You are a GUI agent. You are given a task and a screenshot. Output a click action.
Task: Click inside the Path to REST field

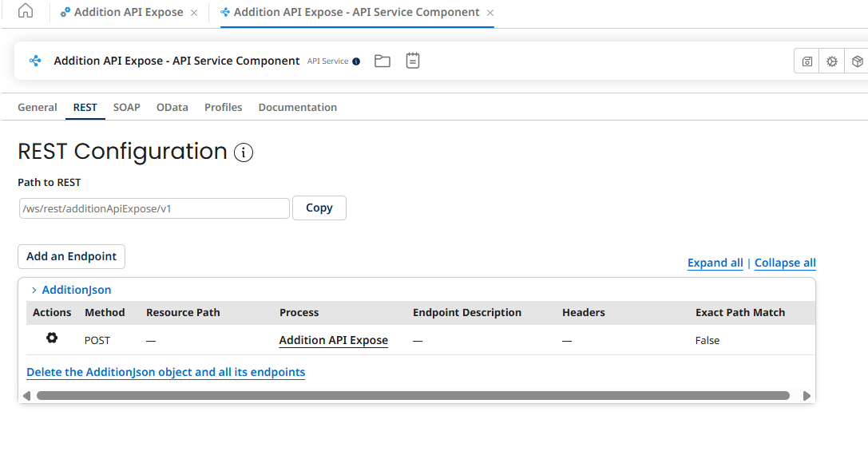[153, 208]
